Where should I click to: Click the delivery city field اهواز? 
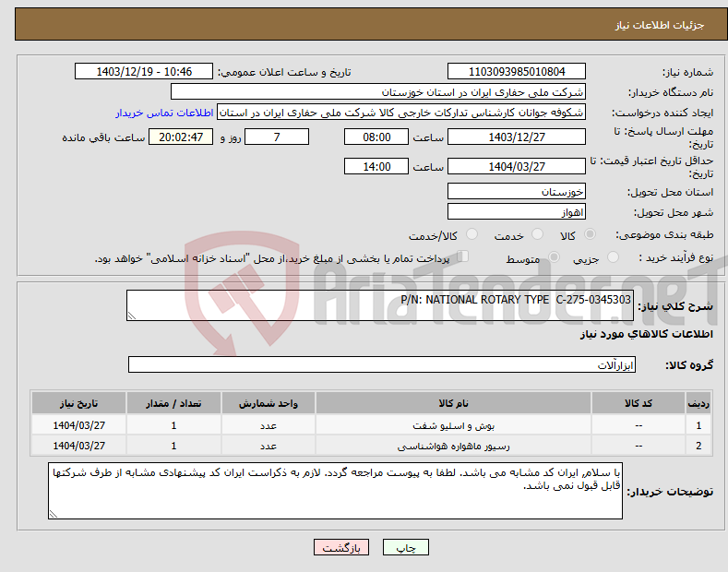(x=517, y=211)
